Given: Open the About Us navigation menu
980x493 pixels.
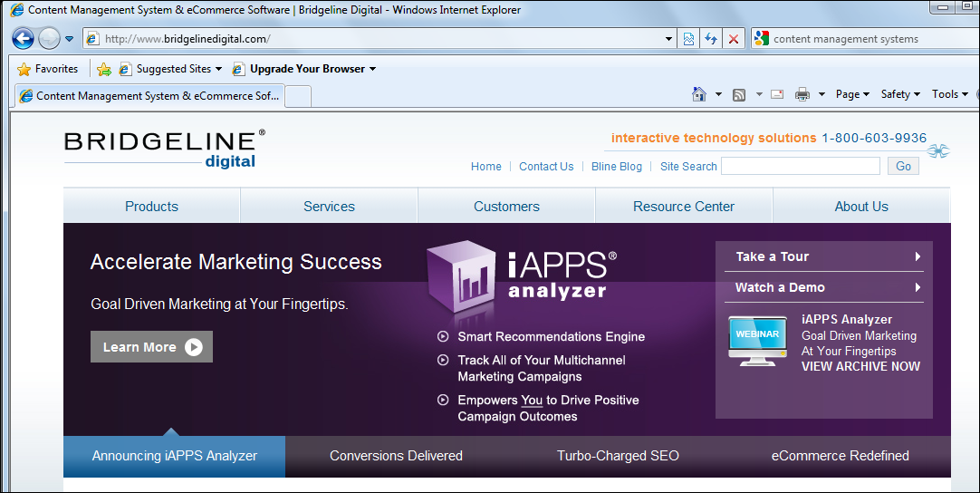Looking at the screenshot, I should coord(861,206).
